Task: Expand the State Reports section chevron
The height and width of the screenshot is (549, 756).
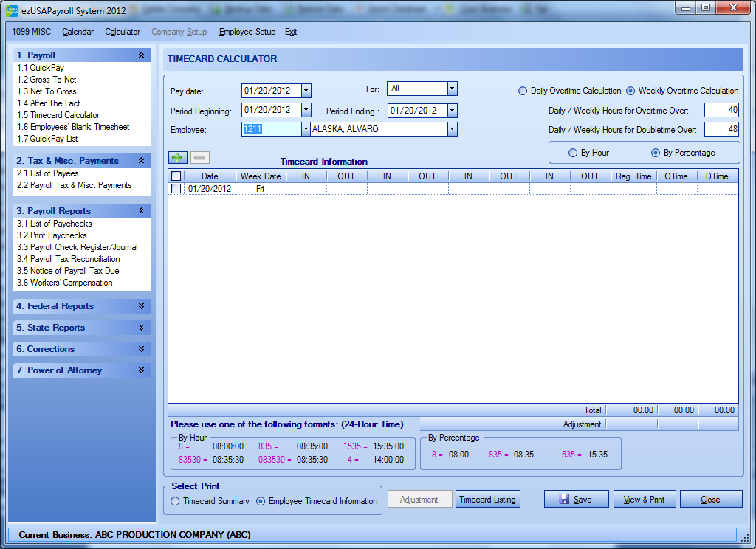Action: click(141, 328)
